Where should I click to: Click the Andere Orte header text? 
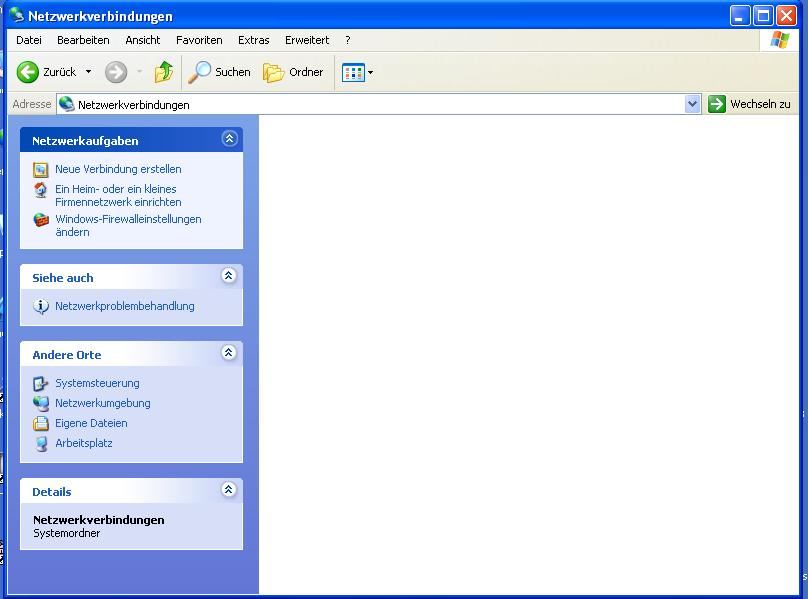coord(66,355)
